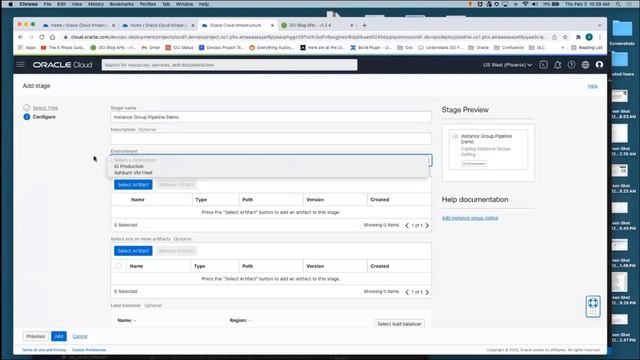Go to the browser home icon
This screenshot has height=360, width=640.
[52, 37]
